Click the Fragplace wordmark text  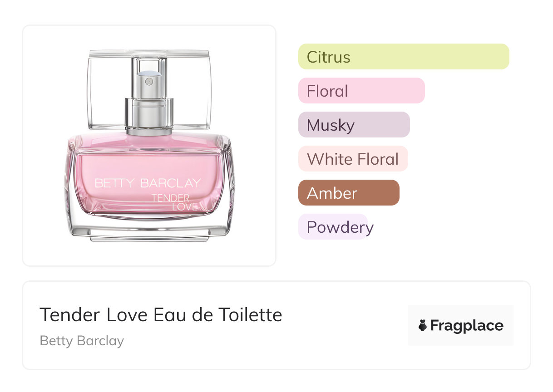467,325
